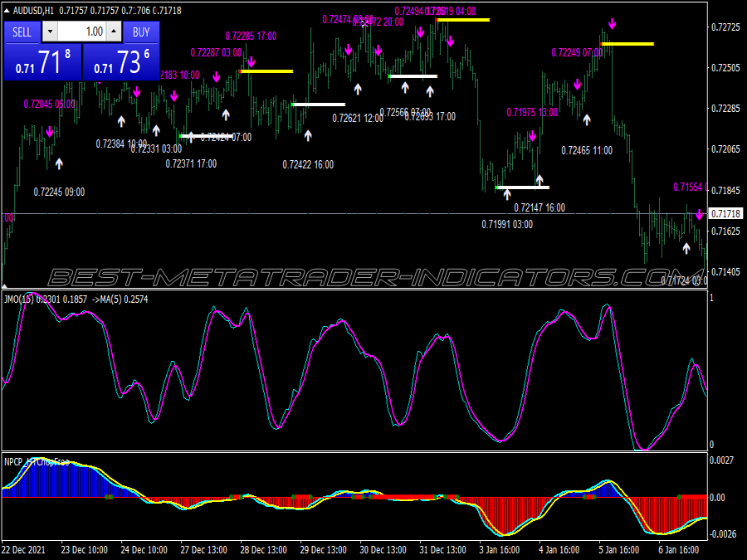The image size is (747, 560).
Task: Click the AUDUSD,H1 chart title text
Action: (x=33, y=11)
